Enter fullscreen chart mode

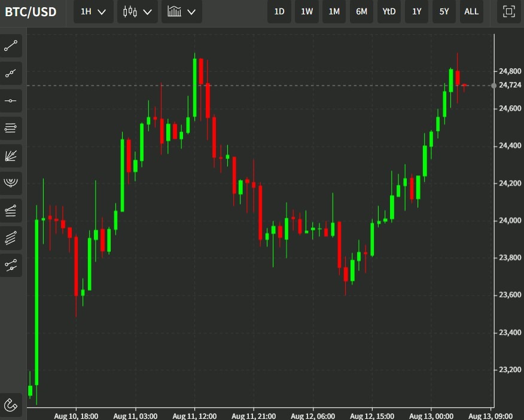click(509, 12)
